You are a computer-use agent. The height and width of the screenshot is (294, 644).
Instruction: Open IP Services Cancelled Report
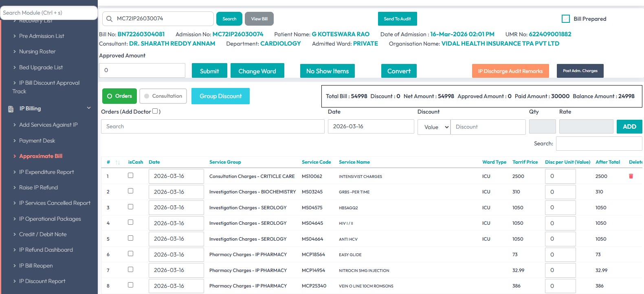(55, 203)
